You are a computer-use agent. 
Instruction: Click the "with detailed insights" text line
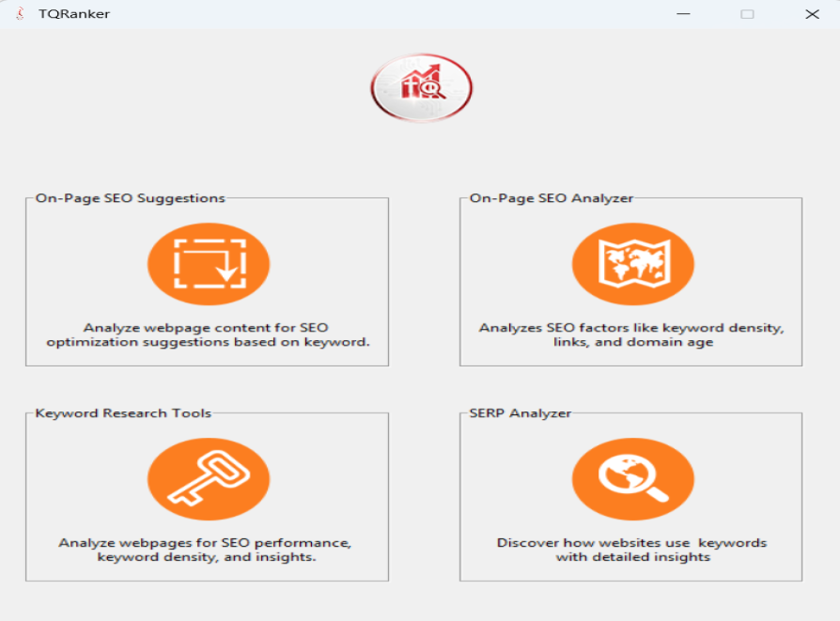[632, 557]
